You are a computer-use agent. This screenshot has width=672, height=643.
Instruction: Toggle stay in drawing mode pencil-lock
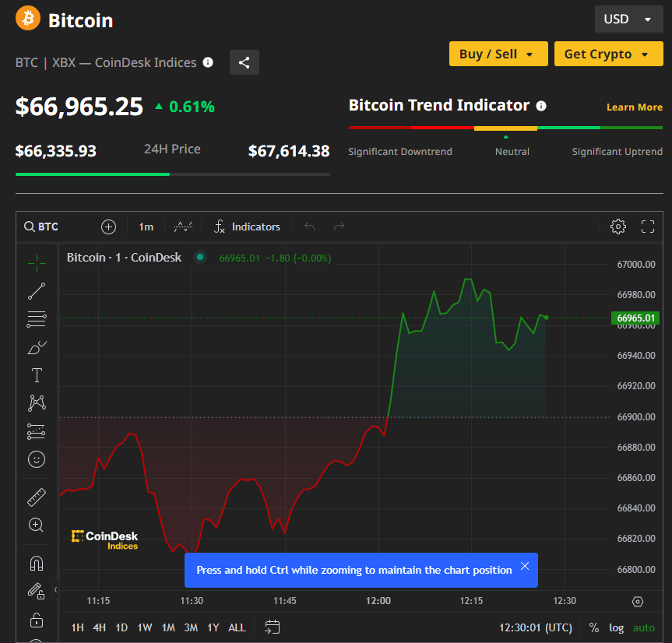(x=37, y=591)
